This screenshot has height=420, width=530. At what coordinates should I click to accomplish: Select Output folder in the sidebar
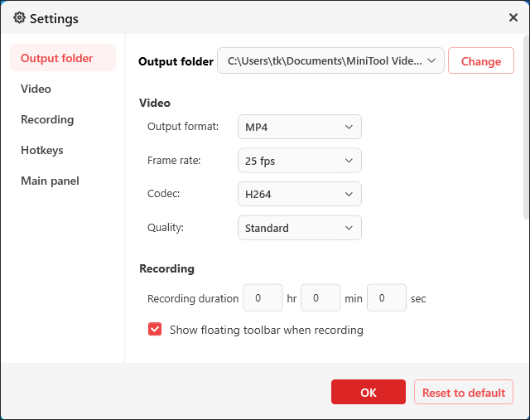(x=63, y=58)
